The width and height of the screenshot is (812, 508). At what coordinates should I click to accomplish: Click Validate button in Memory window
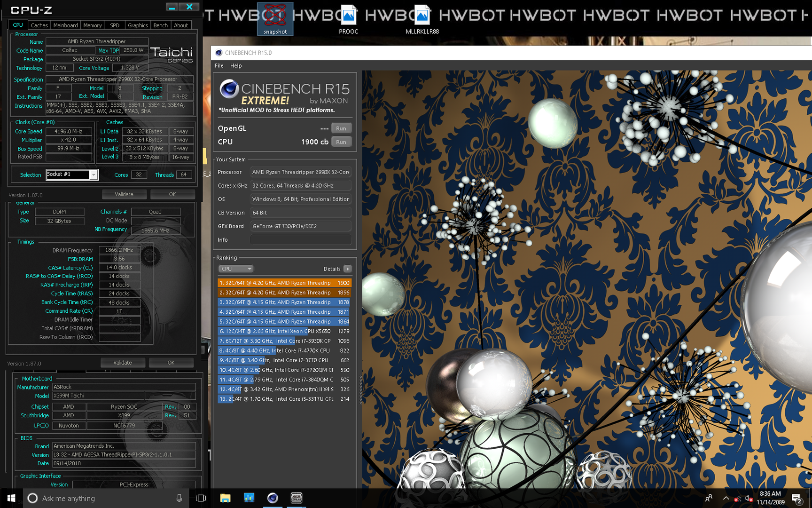coord(123,363)
